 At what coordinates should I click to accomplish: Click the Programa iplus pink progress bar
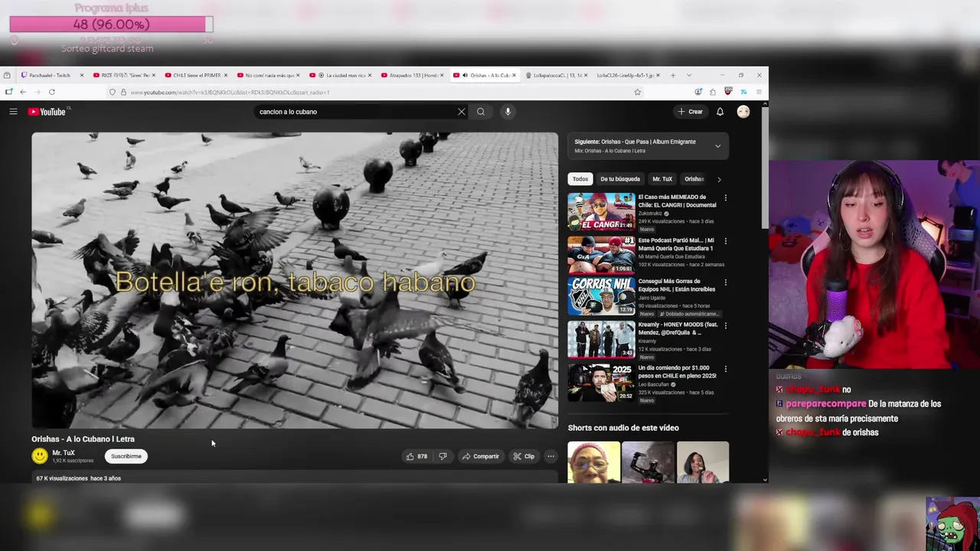[111, 24]
